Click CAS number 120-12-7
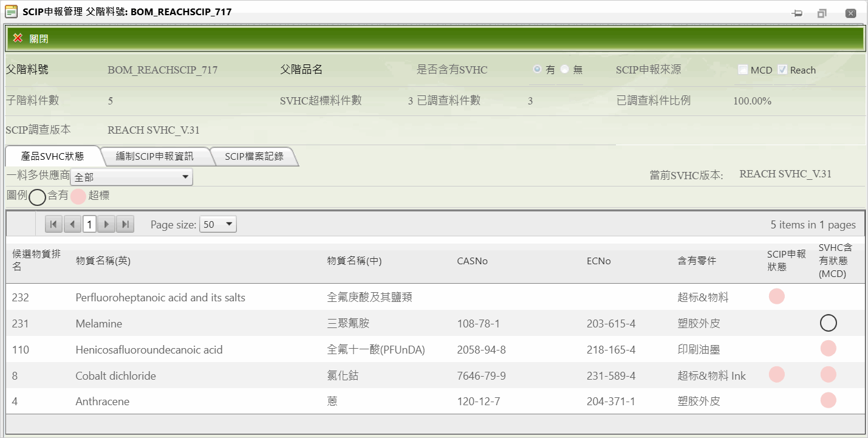Screen dimensions: 868x438 pos(479,402)
